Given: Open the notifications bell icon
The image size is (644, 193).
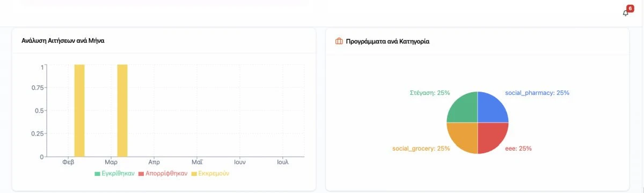Looking at the screenshot, I should pos(625,13).
